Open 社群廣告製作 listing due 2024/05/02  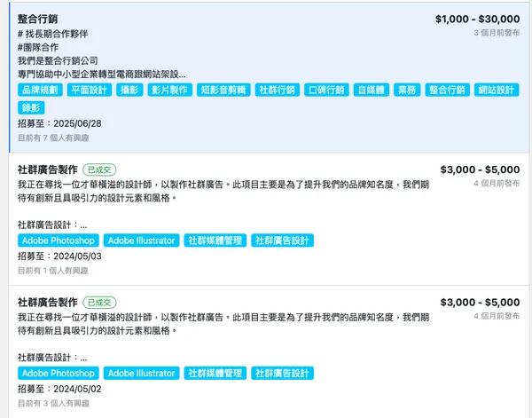[x=48, y=303]
